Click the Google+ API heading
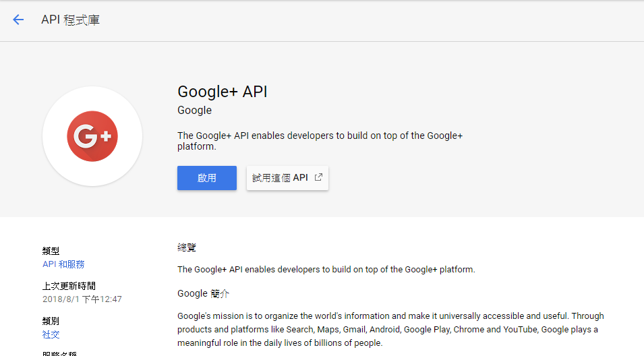 [x=223, y=92]
